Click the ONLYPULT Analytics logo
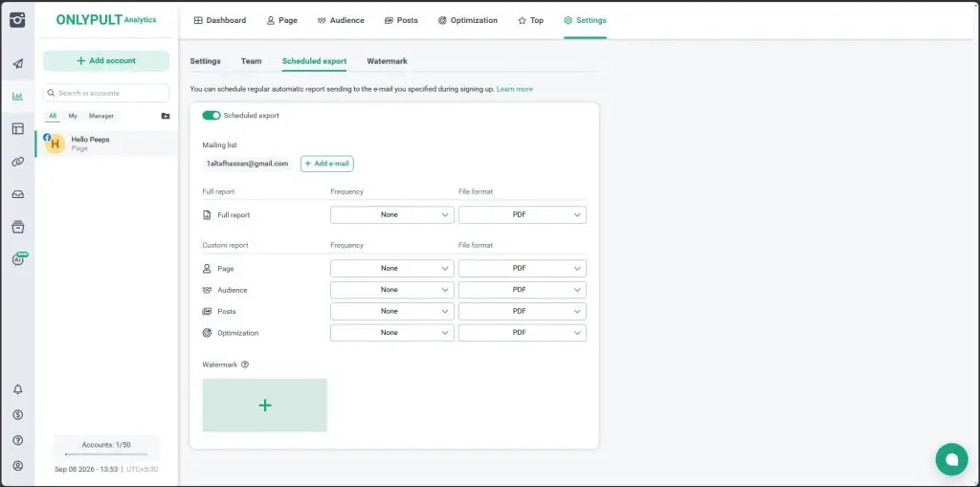The height and width of the screenshot is (487, 980). [x=106, y=19]
